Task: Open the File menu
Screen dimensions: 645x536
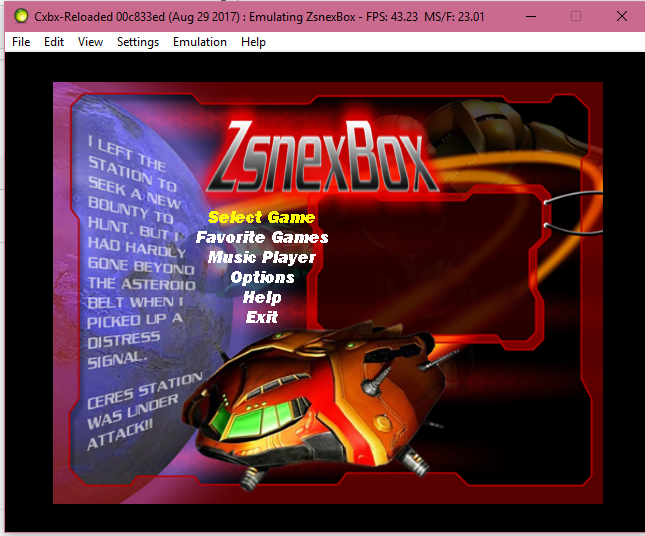Action: coord(21,42)
